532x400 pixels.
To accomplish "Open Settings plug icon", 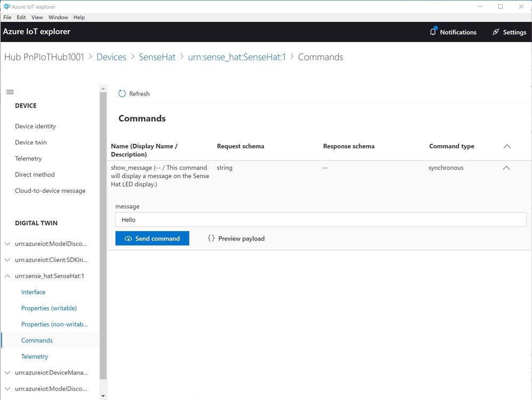I will click(496, 32).
